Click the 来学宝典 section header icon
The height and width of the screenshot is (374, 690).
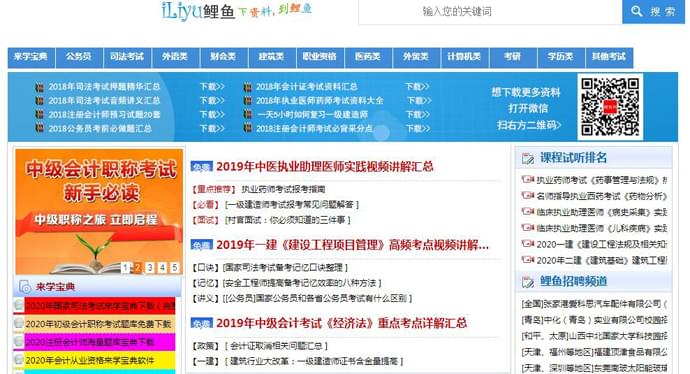[x=25, y=287]
